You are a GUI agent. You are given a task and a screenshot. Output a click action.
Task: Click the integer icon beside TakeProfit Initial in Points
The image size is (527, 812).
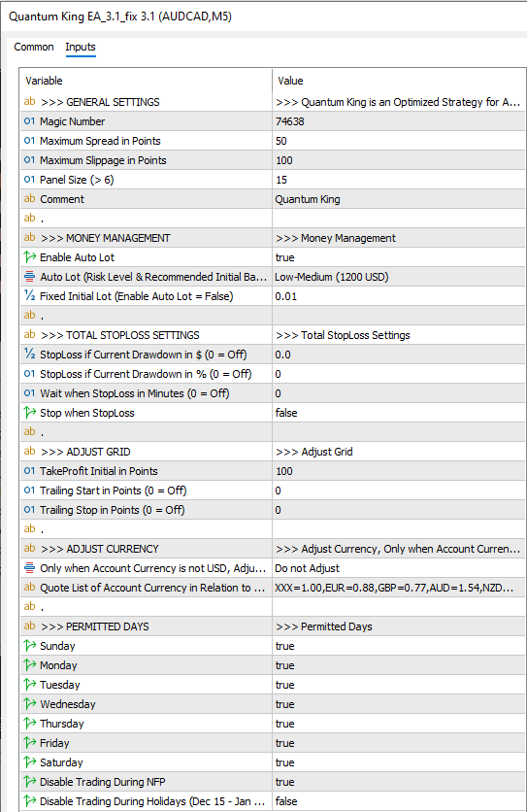[x=29, y=471]
